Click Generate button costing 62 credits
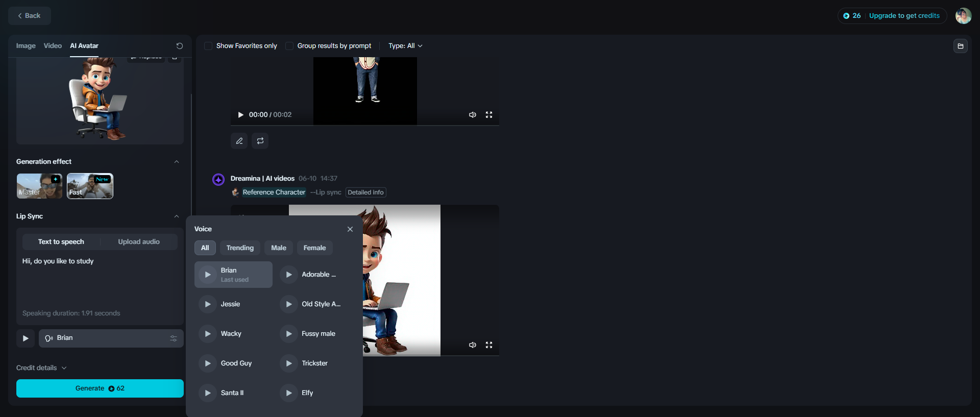 pos(100,388)
